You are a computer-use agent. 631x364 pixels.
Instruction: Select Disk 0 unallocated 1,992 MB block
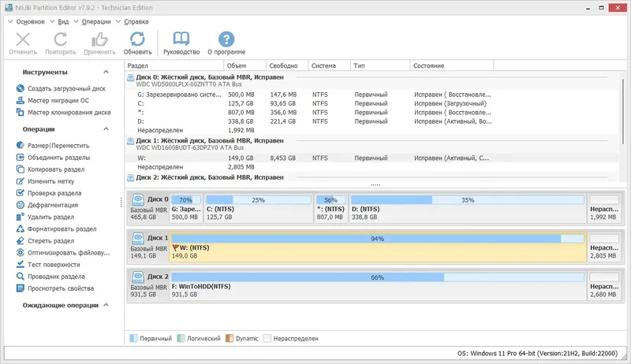pos(603,208)
